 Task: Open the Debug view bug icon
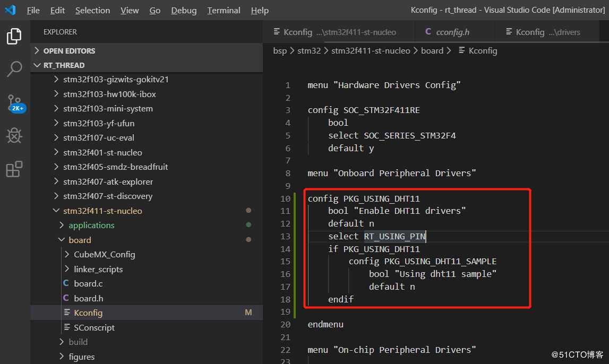[x=14, y=136]
